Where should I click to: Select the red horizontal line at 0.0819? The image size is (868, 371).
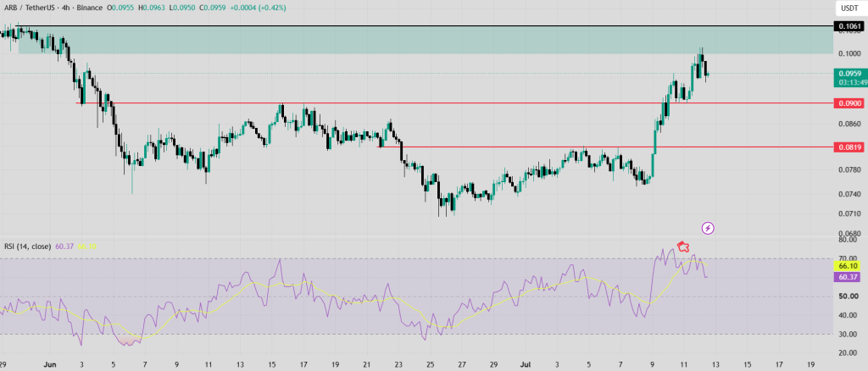tap(604, 147)
